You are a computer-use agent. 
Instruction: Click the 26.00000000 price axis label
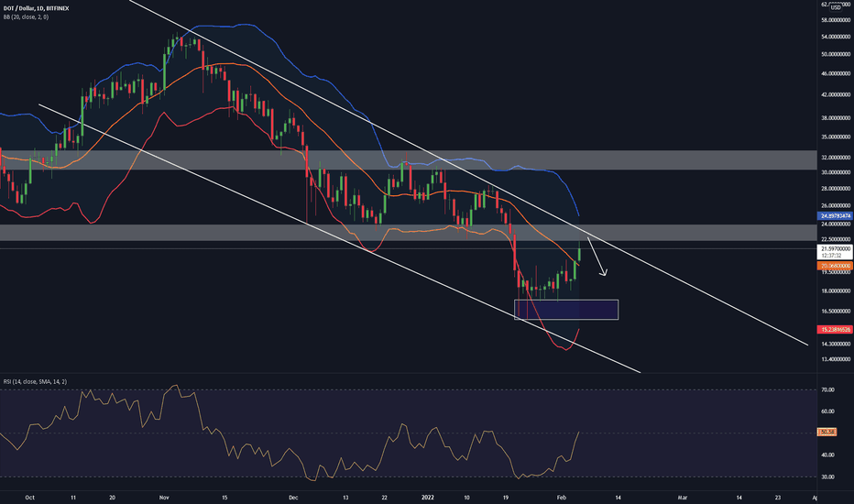pyautogui.click(x=836, y=205)
